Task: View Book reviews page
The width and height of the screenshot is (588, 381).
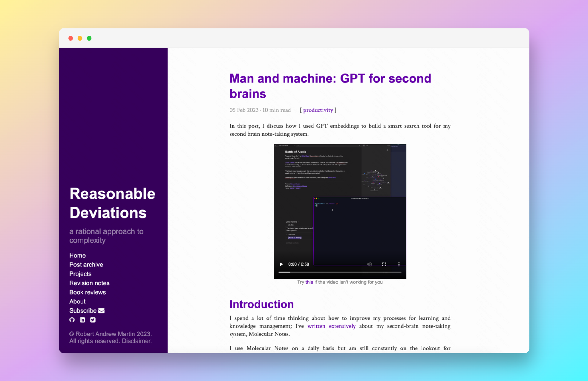Action: 87,292
